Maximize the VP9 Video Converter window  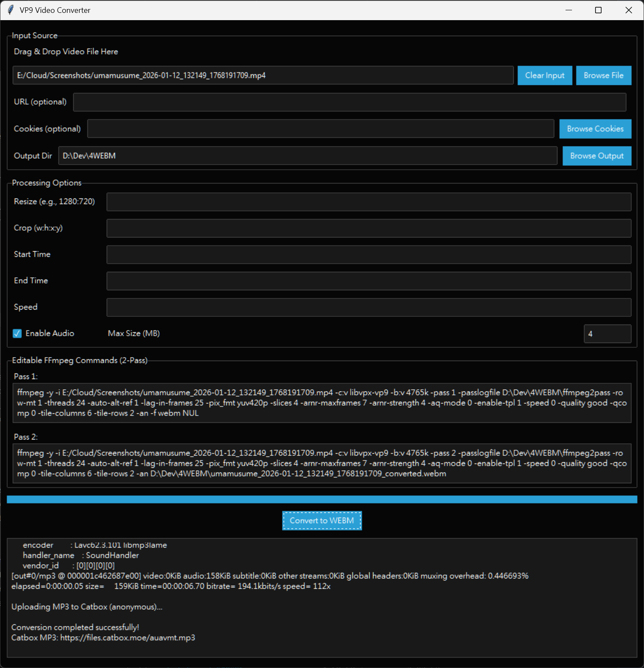(x=599, y=10)
